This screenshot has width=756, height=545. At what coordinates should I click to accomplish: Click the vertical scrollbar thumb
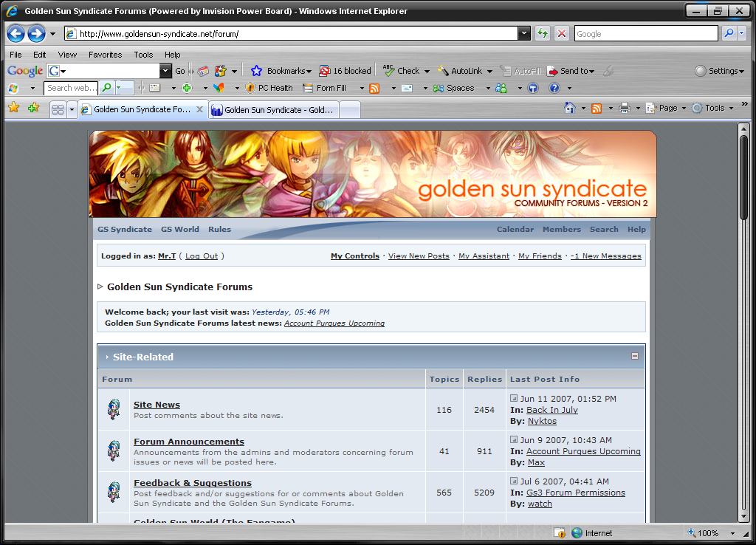(x=744, y=176)
